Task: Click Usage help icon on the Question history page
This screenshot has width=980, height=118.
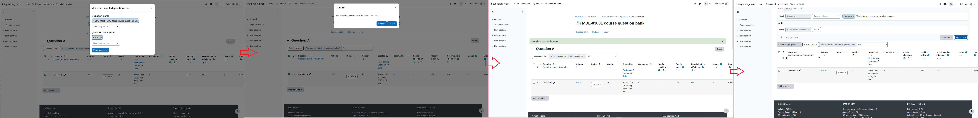Action: 721,64
